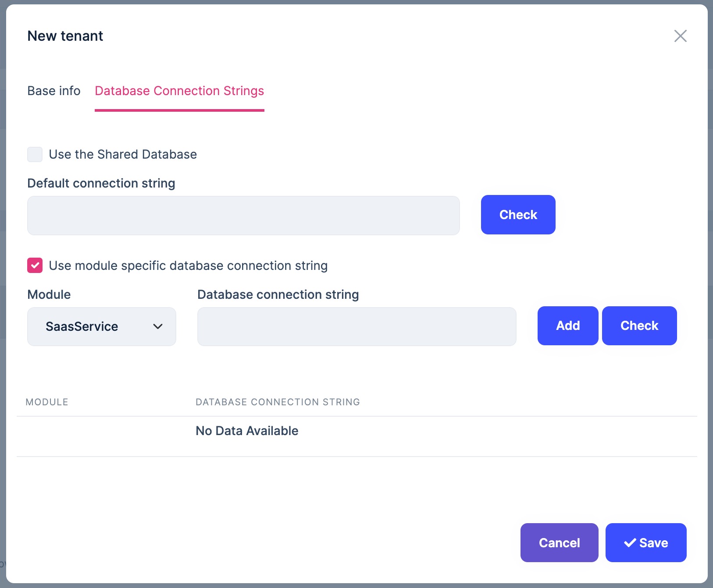Click the No Data Available row in the table
The image size is (713, 588).
pyautogui.click(x=247, y=431)
